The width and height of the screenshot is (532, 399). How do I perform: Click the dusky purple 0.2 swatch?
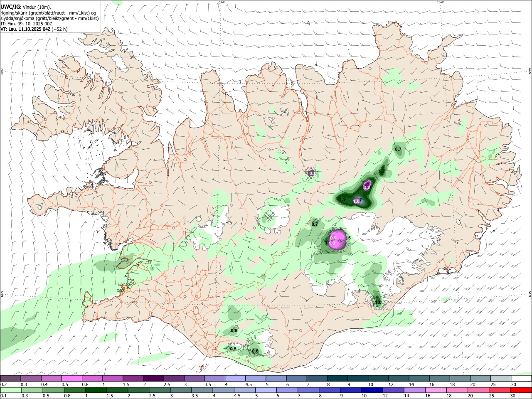point(10,378)
